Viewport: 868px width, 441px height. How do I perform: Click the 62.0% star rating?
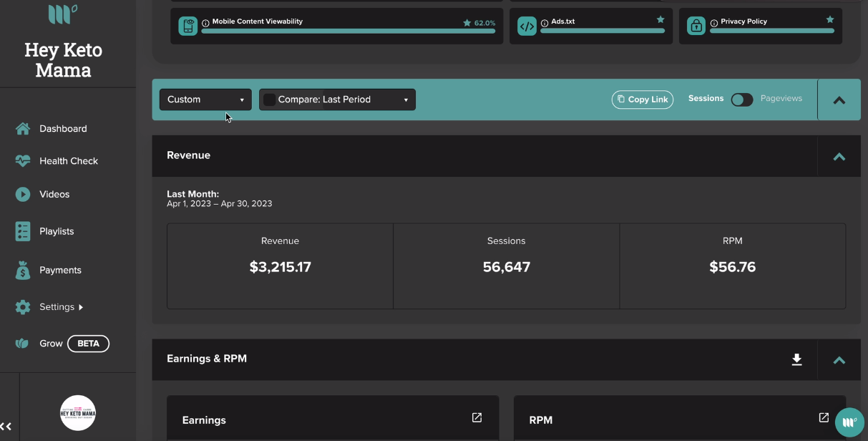click(479, 23)
